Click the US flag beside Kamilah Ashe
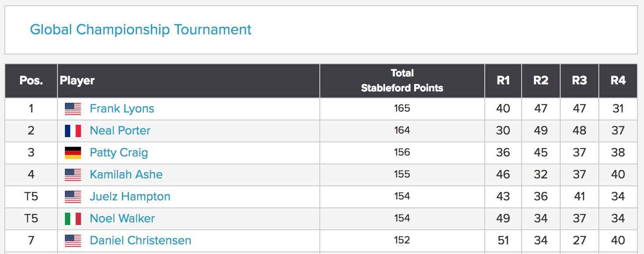Image resolution: width=644 pixels, height=254 pixels. coord(73,175)
